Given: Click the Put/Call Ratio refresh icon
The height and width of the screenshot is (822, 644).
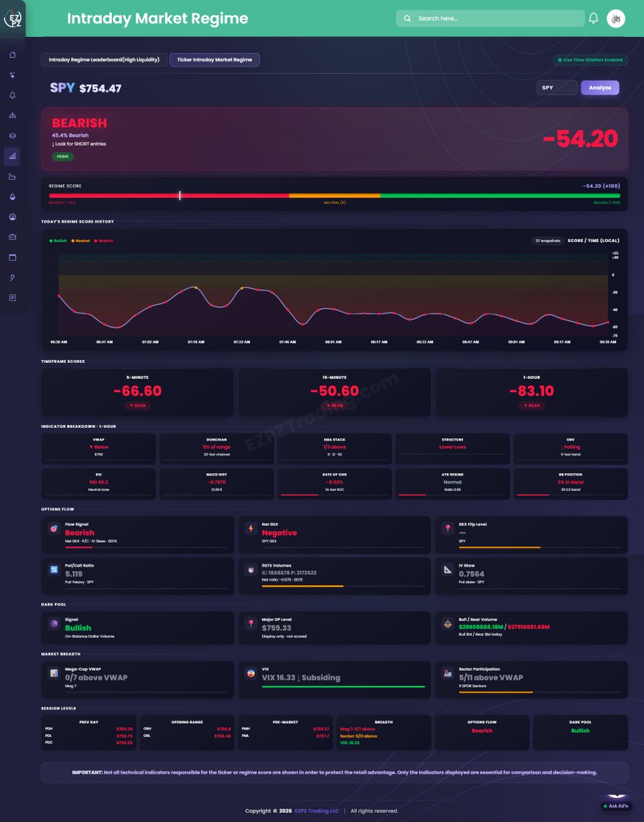Looking at the screenshot, I should (53, 569).
